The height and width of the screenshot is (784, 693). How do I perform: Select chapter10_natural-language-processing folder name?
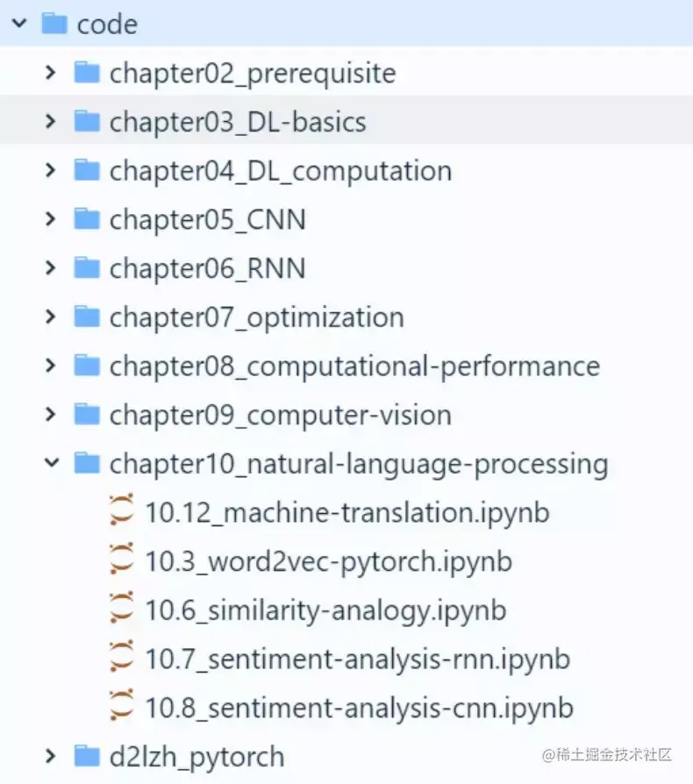click(359, 465)
